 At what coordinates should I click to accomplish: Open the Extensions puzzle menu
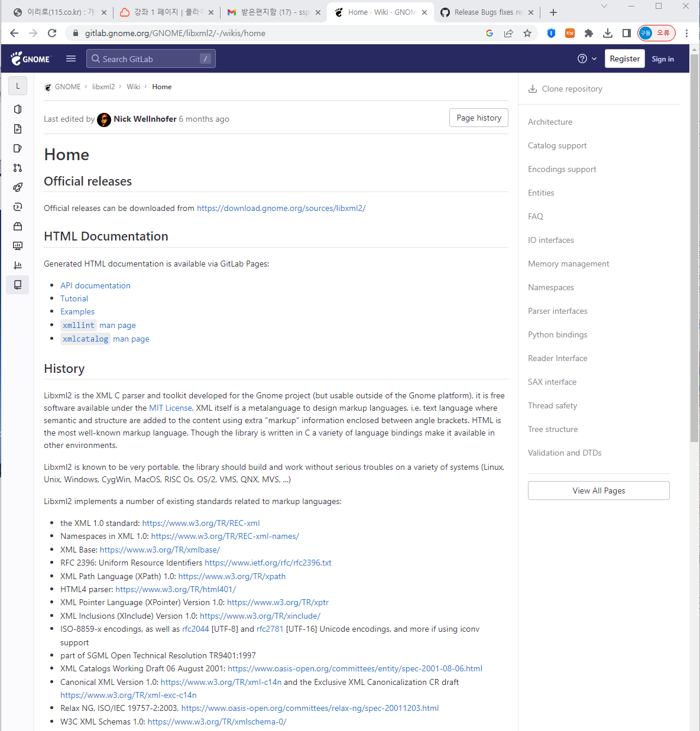point(589,33)
